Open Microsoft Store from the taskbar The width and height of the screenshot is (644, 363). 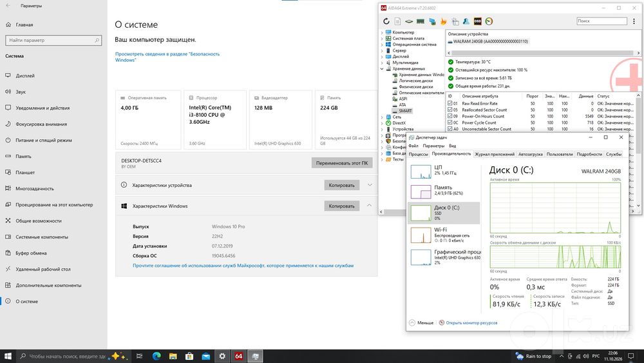point(189,356)
